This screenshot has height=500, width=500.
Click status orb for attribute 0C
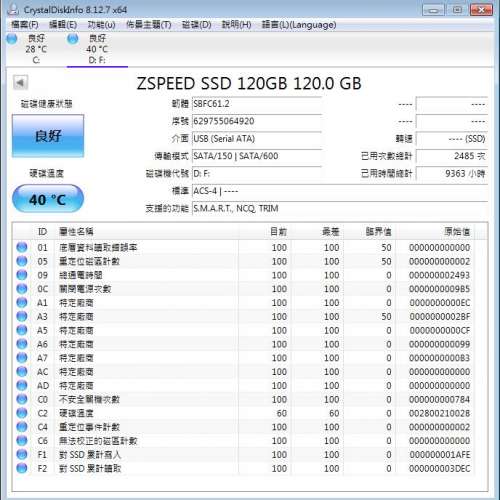pyautogui.click(x=22, y=289)
